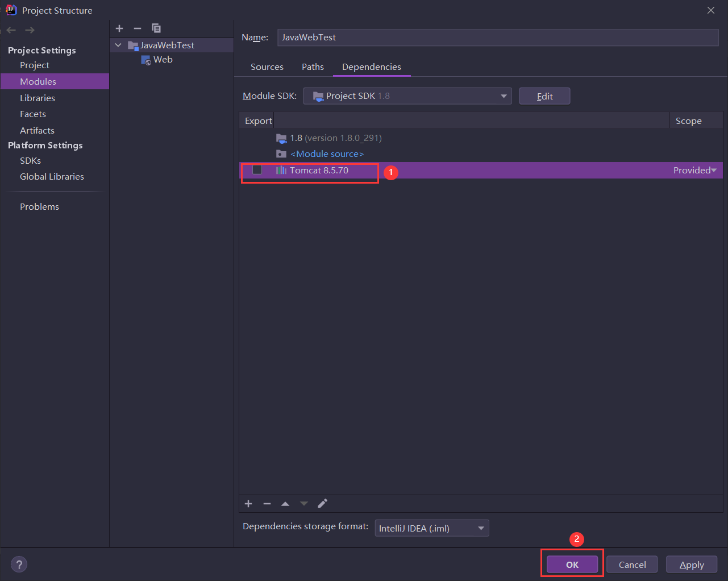Click the Name input field
728x581 pixels.
pos(498,38)
